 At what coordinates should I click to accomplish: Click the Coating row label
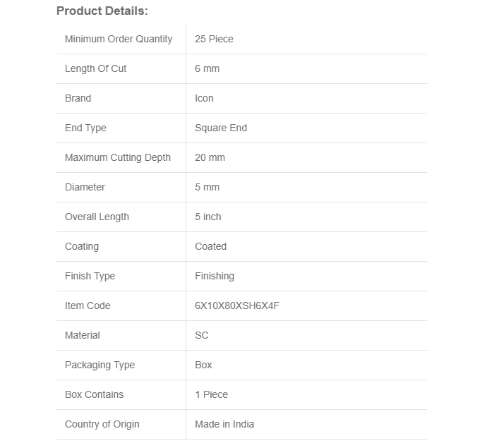tap(82, 247)
